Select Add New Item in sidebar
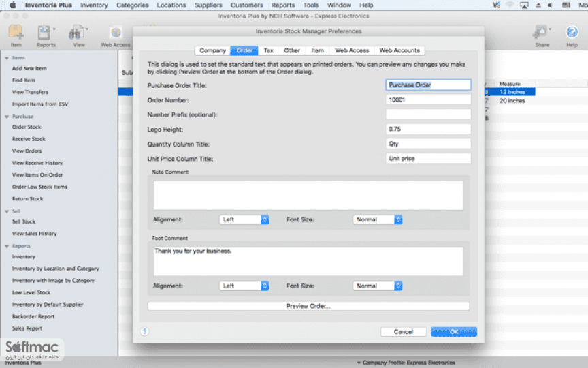Screen dimensions: 588x368 29,68
